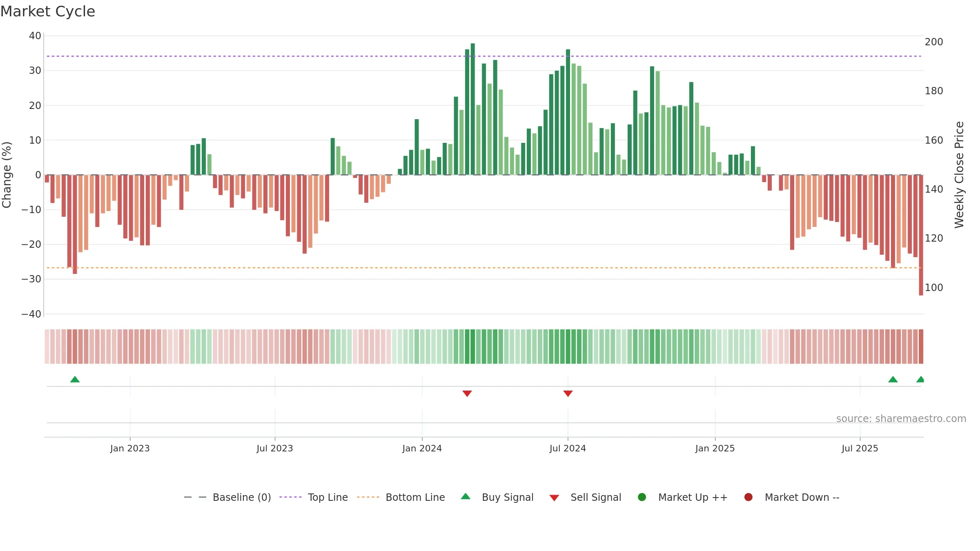Click the Market Cycle chart title

tap(48, 11)
